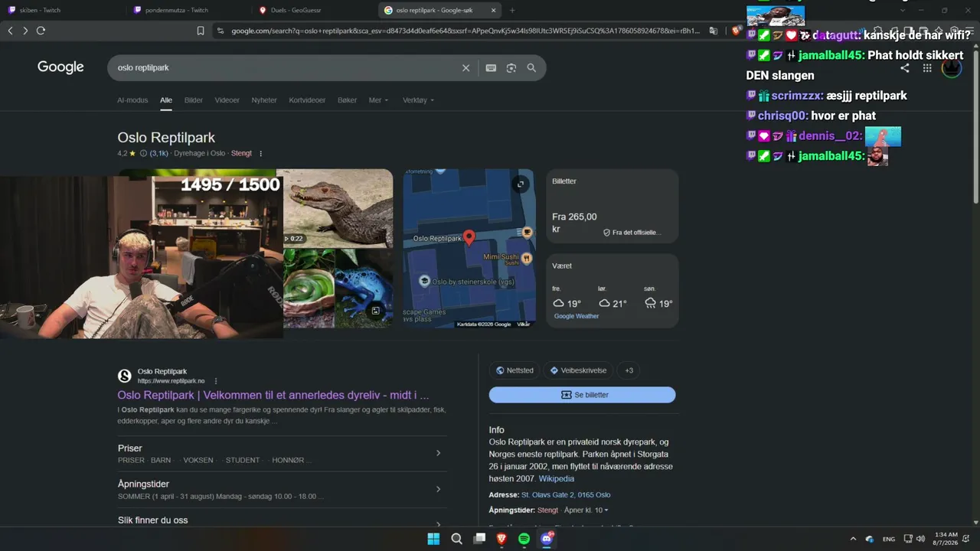This screenshot has height=551, width=980.
Task: Open the Verktøy dropdown
Action: (x=418, y=100)
